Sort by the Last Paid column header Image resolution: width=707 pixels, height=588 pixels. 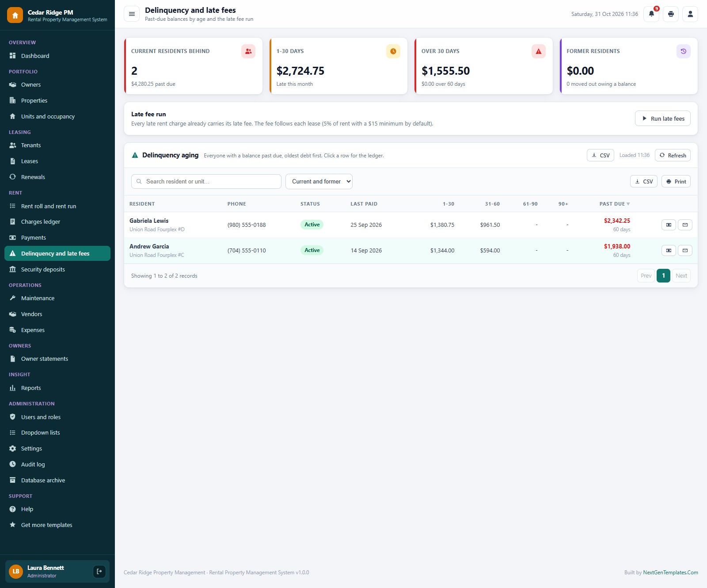(x=364, y=204)
